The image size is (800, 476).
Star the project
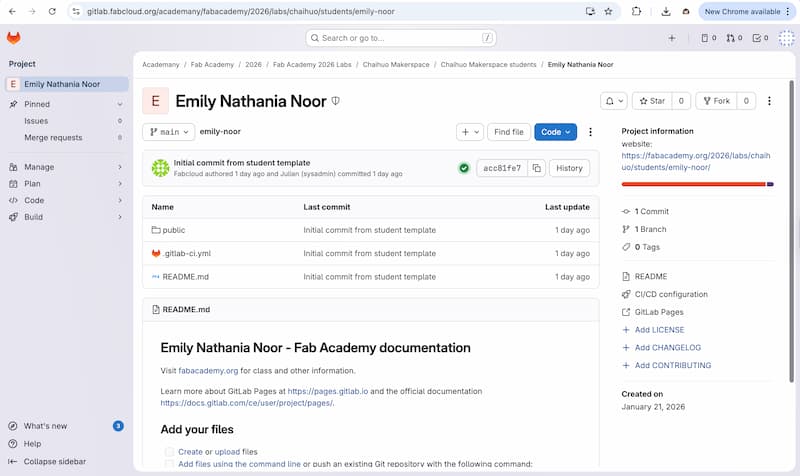coord(652,101)
